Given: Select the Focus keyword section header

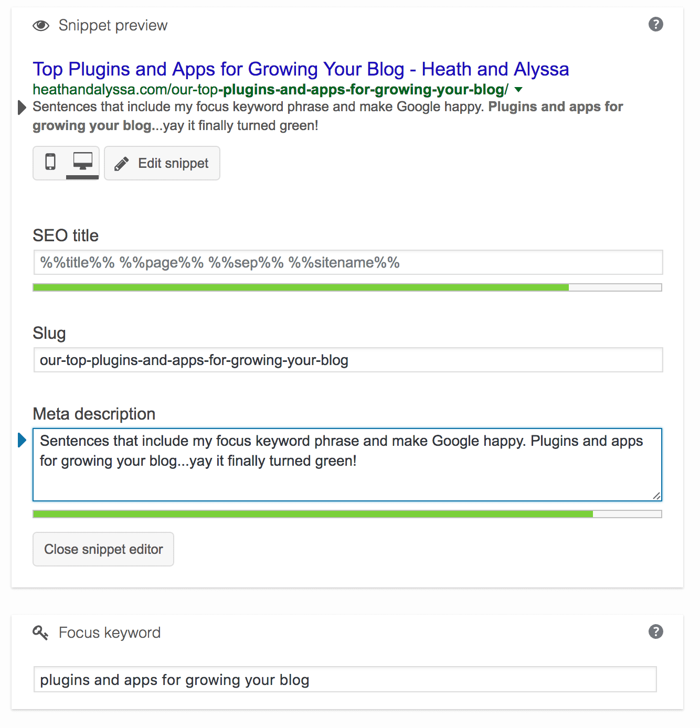Looking at the screenshot, I should pyautogui.click(x=109, y=632).
